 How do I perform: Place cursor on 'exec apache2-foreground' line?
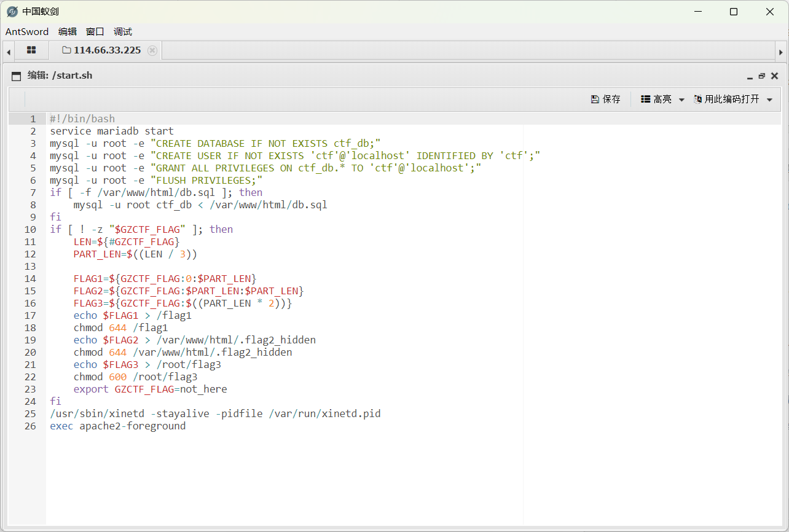coord(117,426)
